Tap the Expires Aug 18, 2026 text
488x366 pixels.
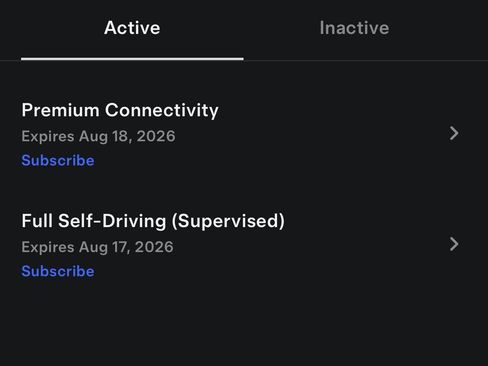tap(98, 136)
